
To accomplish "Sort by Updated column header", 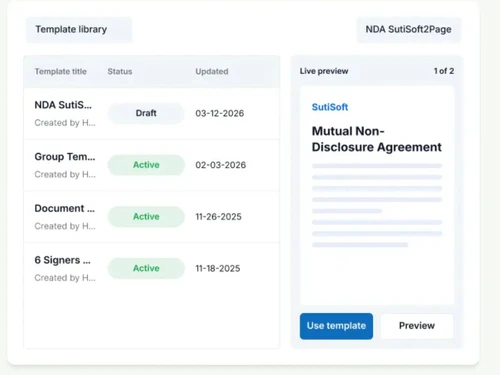I will 212,71.
